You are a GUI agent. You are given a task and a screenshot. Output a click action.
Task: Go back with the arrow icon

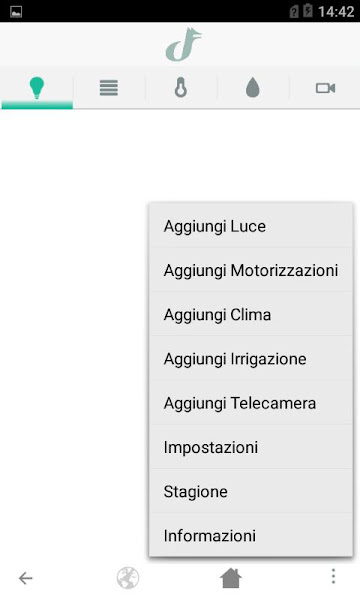coord(26,578)
